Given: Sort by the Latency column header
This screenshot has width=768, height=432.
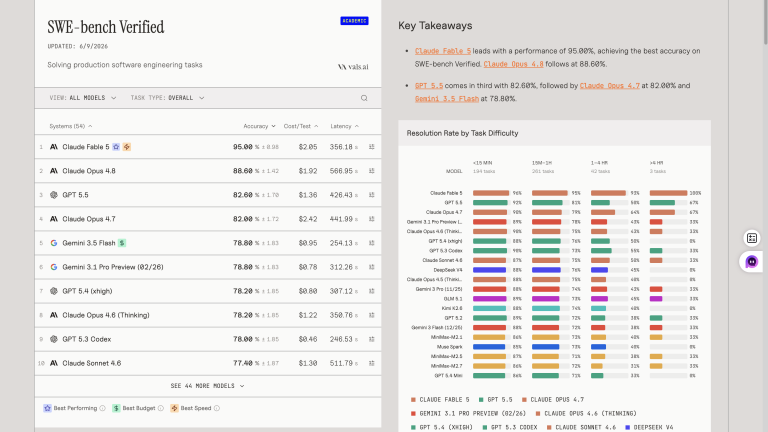Looking at the screenshot, I should (344, 126).
